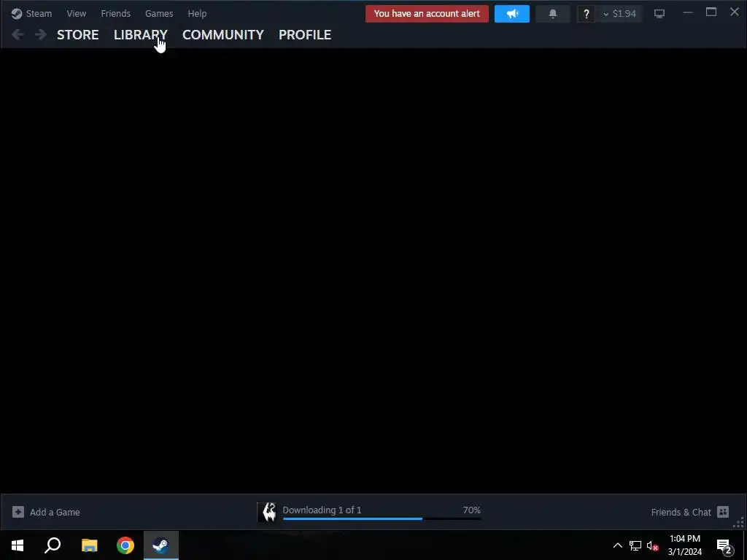
Task: Open File Explorer from the taskbar
Action: tap(89, 545)
